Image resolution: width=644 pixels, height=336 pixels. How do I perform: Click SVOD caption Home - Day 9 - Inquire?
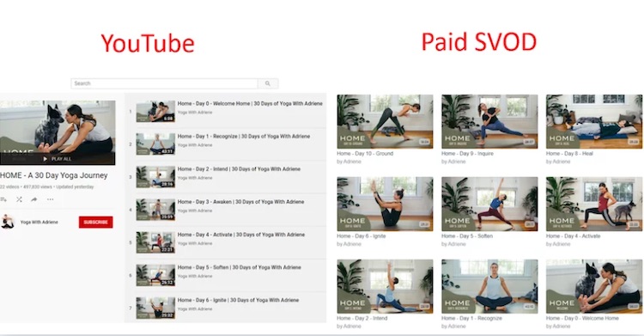pyautogui.click(x=467, y=154)
